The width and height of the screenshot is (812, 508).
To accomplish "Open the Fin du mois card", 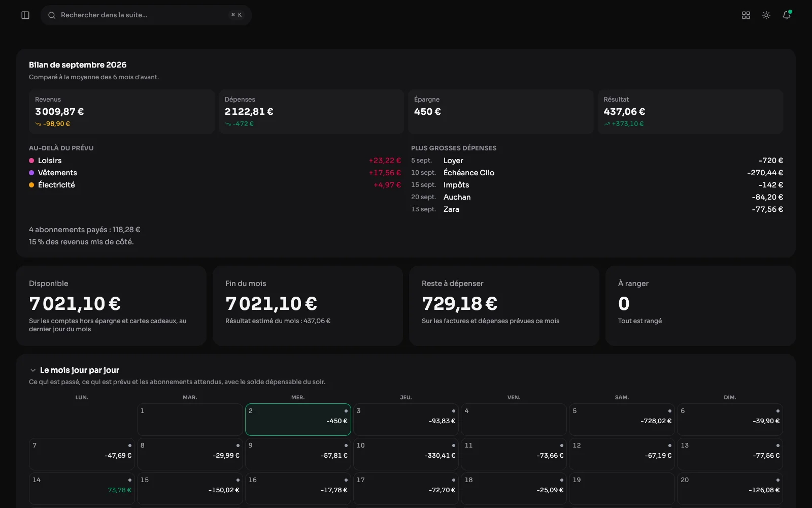I will coord(308,306).
